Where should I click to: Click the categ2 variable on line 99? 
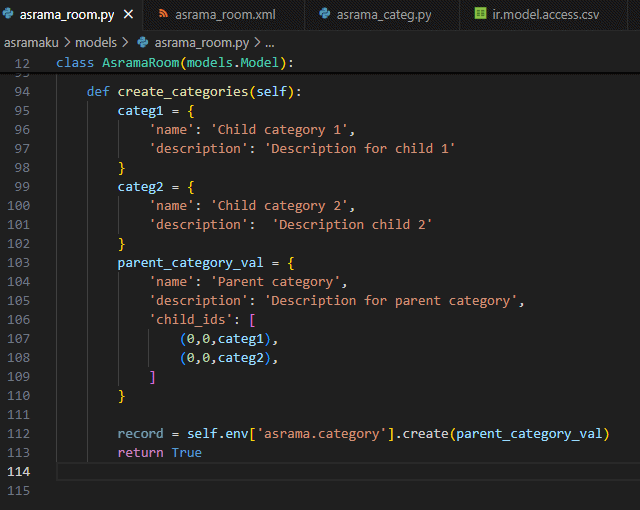click(140, 187)
